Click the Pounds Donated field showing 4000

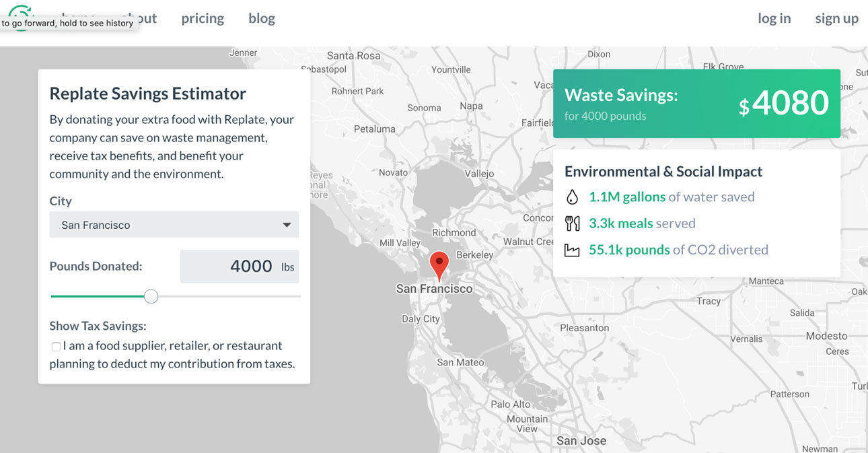coord(240,267)
